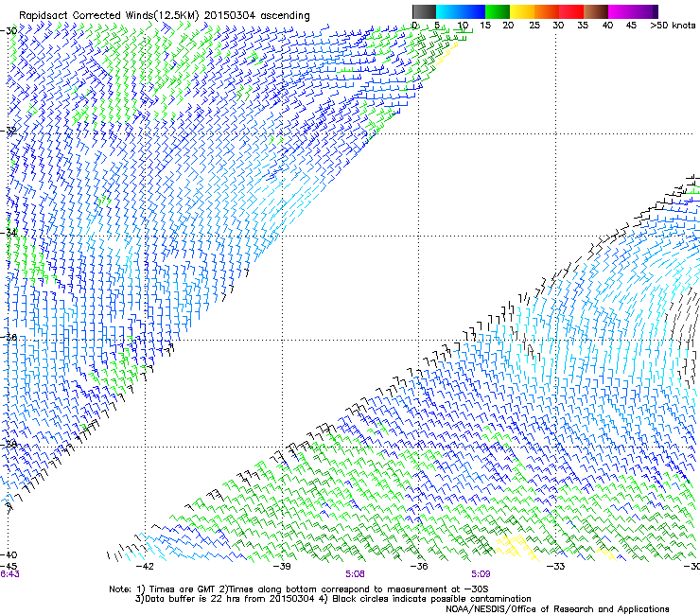
Task: Click the -36 longitude axis label
Action: point(419,567)
